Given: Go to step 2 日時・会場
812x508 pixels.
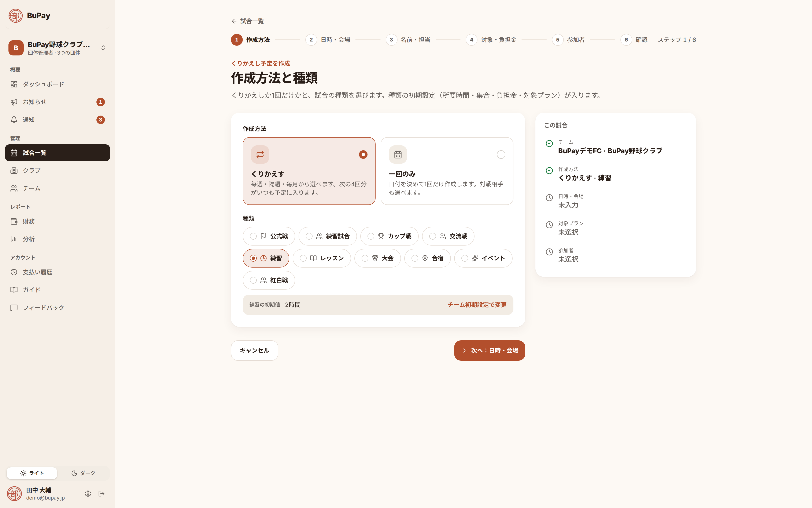Looking at the screenshot, I should click(328, 40).
